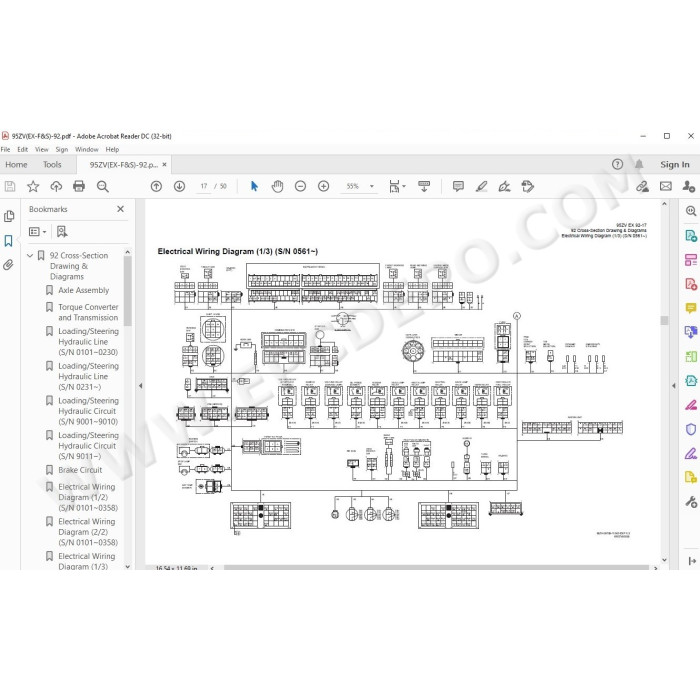Zoom out with the minus circle
The height and width of the screenshot is (700, 700).
(300, 186)
